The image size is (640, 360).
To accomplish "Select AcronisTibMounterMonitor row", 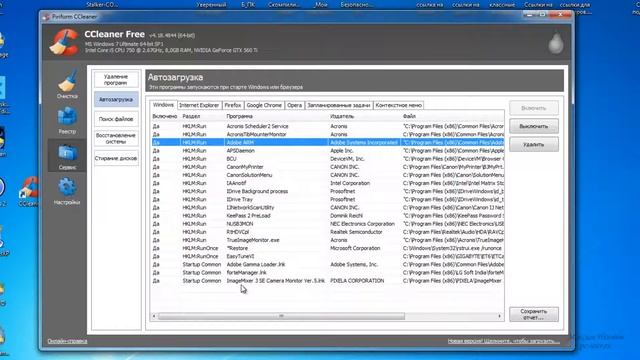I will 327,134.
